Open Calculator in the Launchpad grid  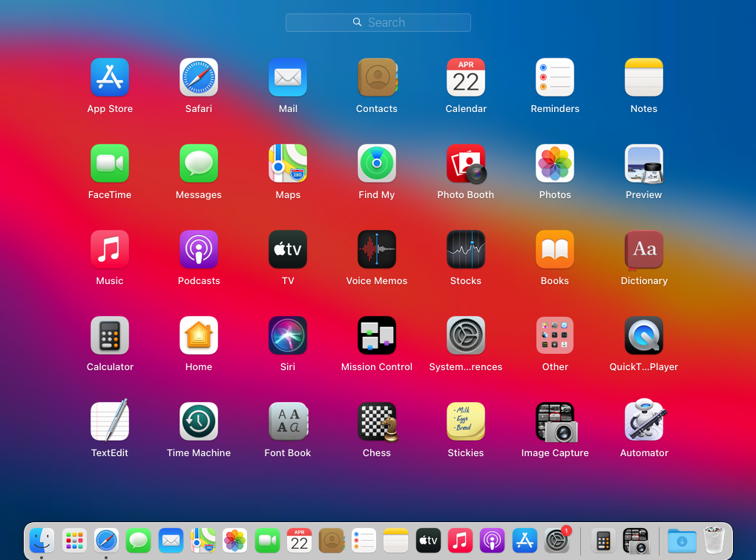tap(110, 335)
